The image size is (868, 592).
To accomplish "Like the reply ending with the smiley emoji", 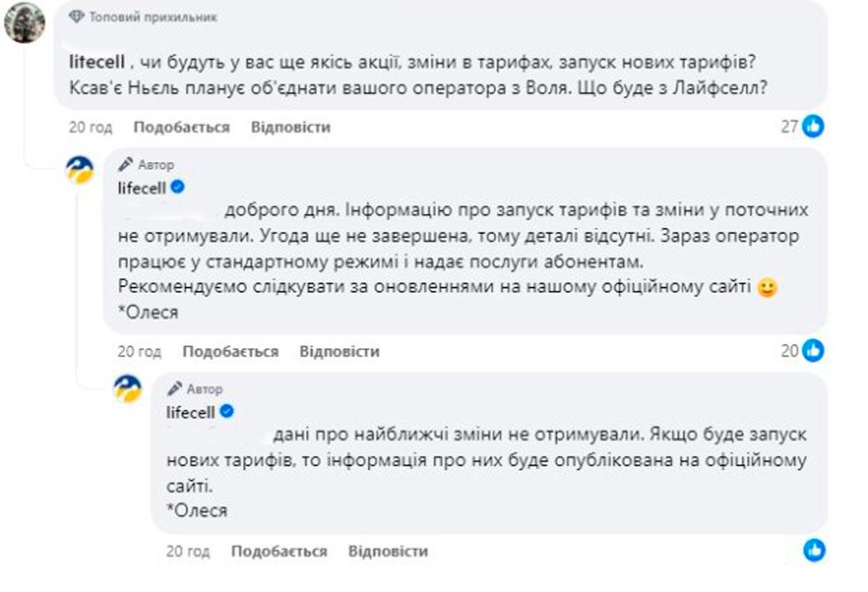I will point(230,352).
